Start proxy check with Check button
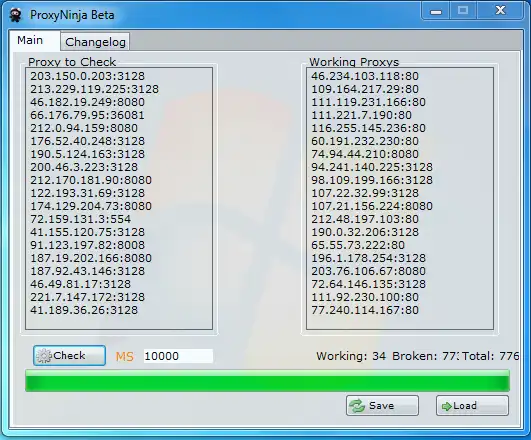The width and height of the screenshot is (531, 440). coord(69,355)
